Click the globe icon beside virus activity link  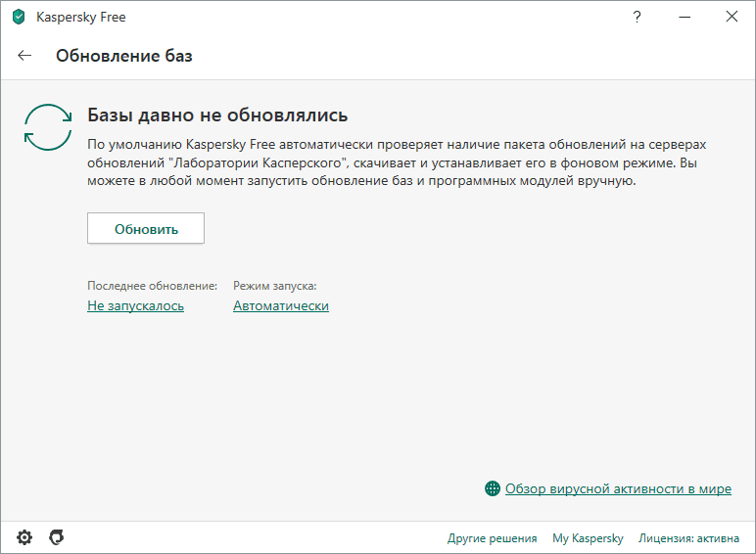tap(493, 488)
